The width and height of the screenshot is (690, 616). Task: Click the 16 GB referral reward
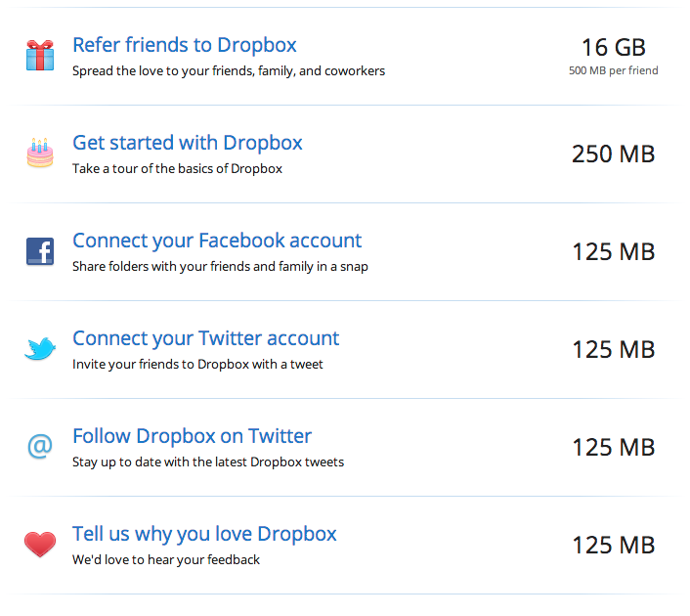[614, 47]
